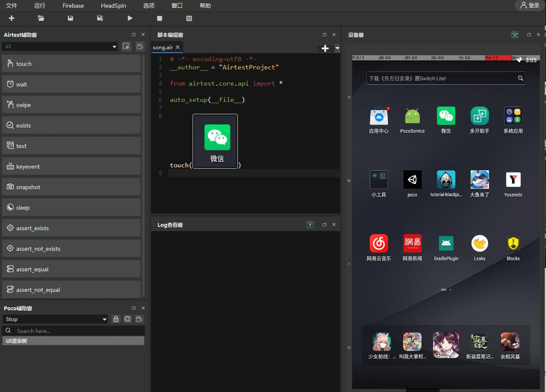Image resolution: width=546 pixels, height=392 pixels.
Task: Open the 文件 menu
Action: [12, 6]
